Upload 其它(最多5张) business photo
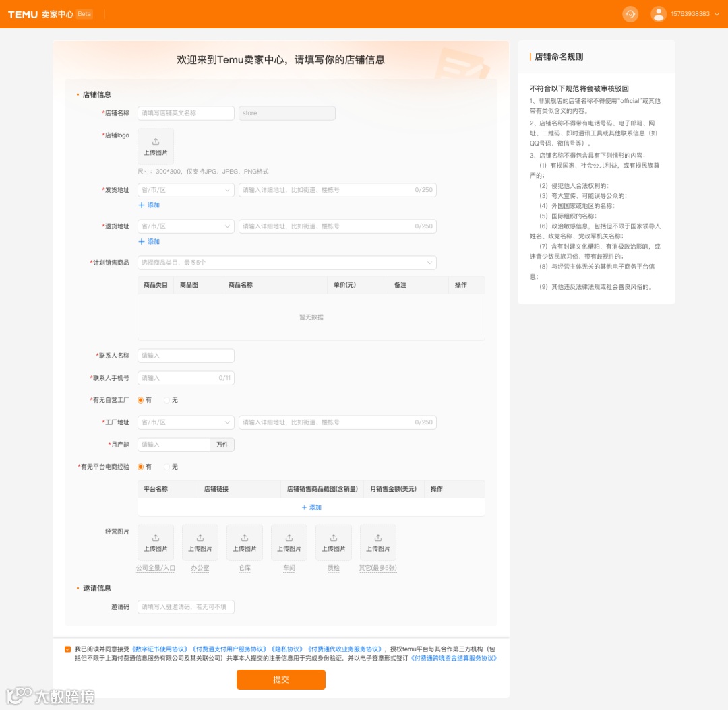Viewport: 728px width, 710px height. coord(378,543)
